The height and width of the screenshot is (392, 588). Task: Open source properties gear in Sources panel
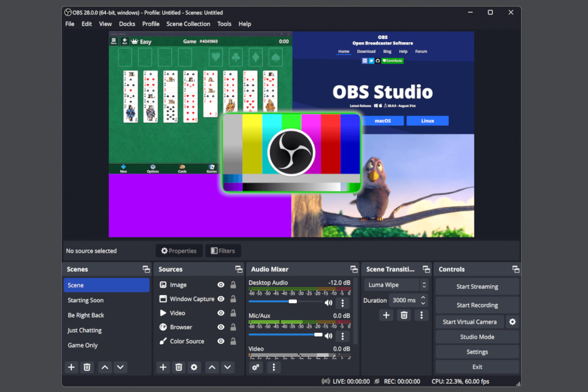tap(194, 367)
